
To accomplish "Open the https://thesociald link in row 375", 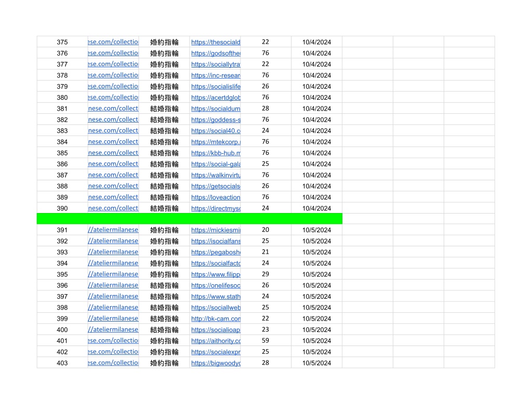I will [x=216, y=42].
